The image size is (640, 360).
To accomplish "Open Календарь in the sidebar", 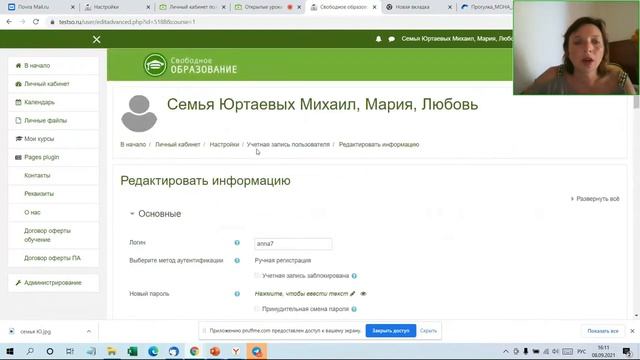I will [x=53, y=102].
